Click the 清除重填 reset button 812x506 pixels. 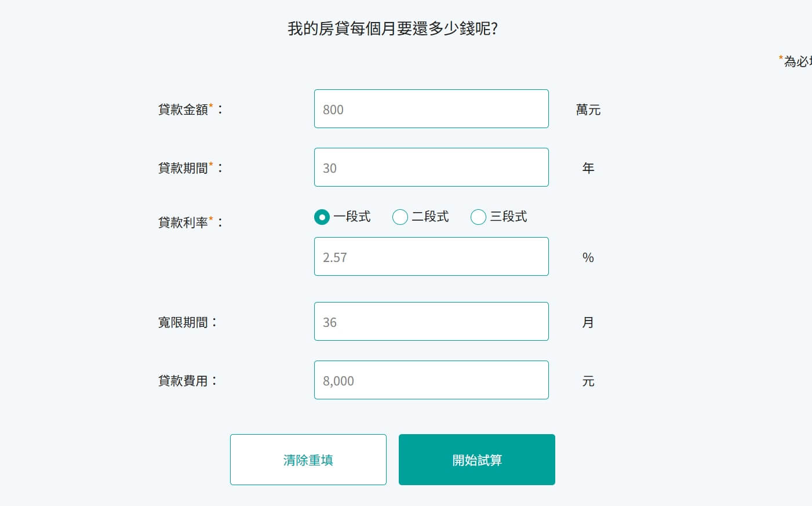(308, 459)
